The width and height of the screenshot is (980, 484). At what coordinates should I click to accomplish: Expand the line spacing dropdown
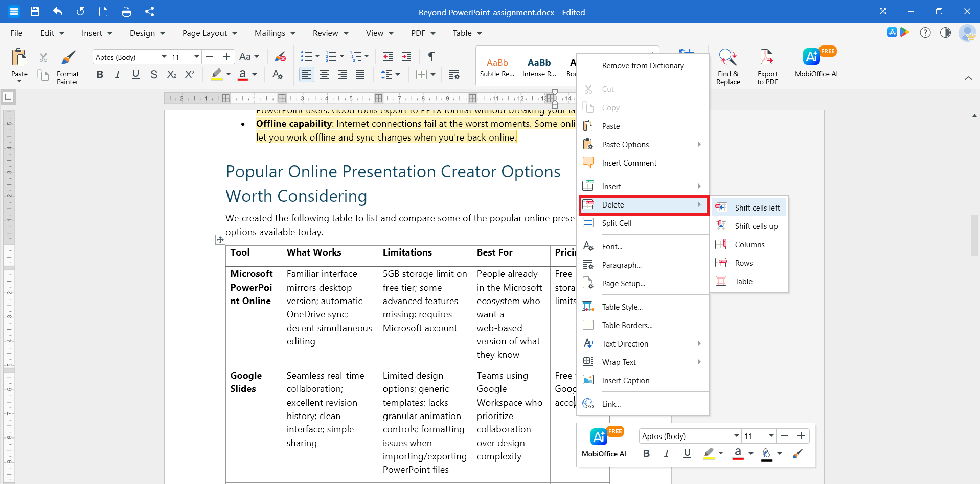point(398,75)
